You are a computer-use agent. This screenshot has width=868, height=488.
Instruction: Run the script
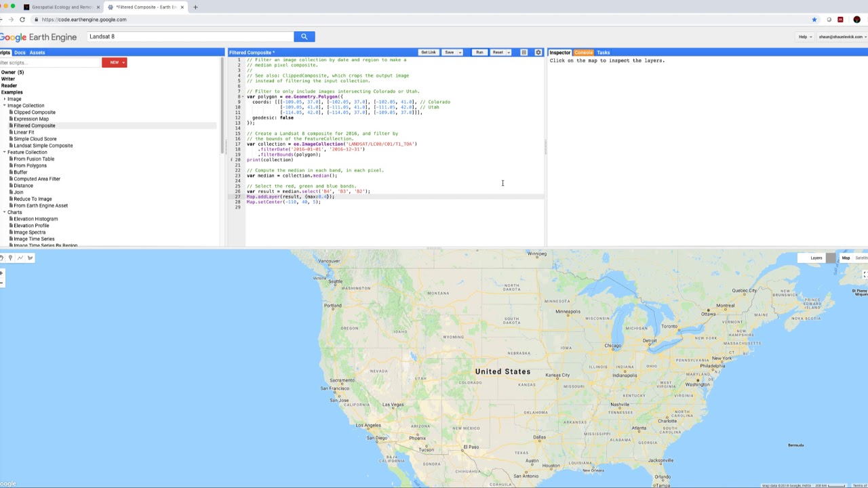click(x=479, y=52)
